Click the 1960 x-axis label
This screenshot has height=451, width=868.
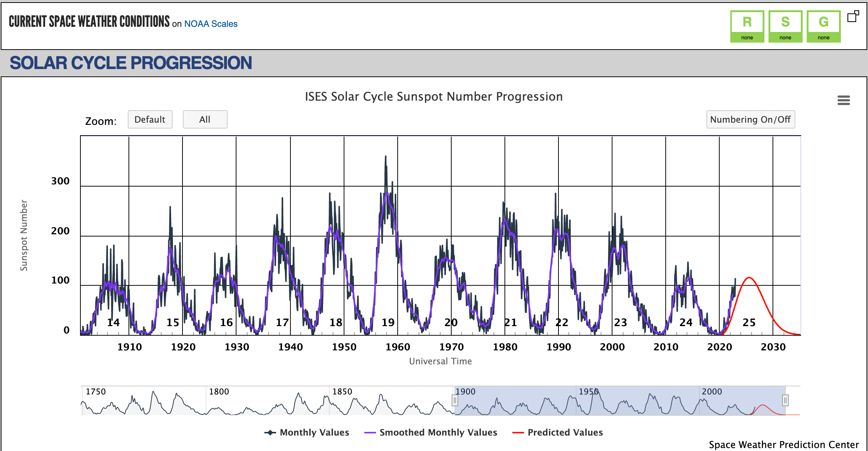[398, 347]
